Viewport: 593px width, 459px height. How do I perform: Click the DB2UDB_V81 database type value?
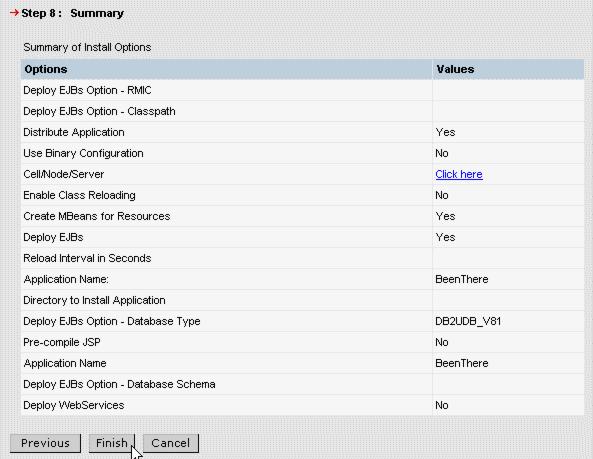pyautogui.click(x=468, y=321)
